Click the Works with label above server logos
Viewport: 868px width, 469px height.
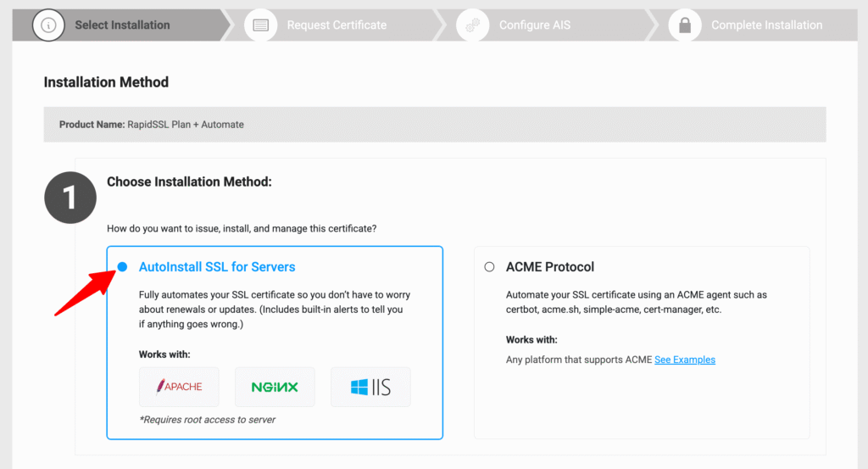click(164, 355)
